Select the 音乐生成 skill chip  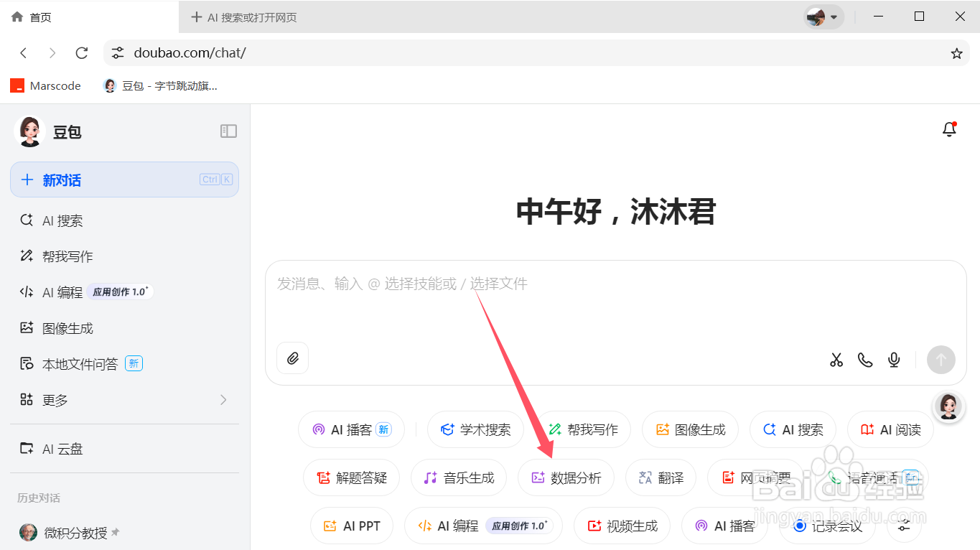[x=459, y=478]
